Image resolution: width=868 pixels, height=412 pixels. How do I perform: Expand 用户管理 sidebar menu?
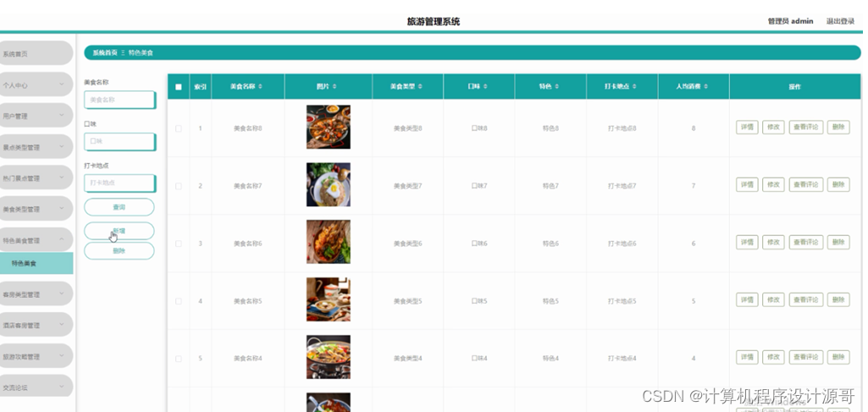(x=35, y=116)
